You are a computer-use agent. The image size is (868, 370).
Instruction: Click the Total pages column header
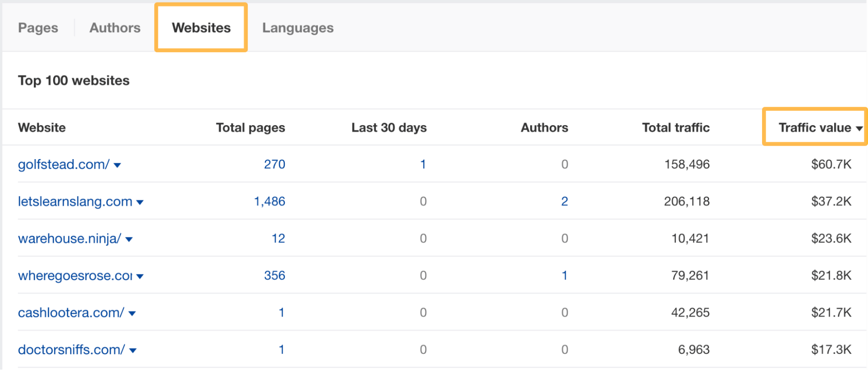[x=250, y=127]
